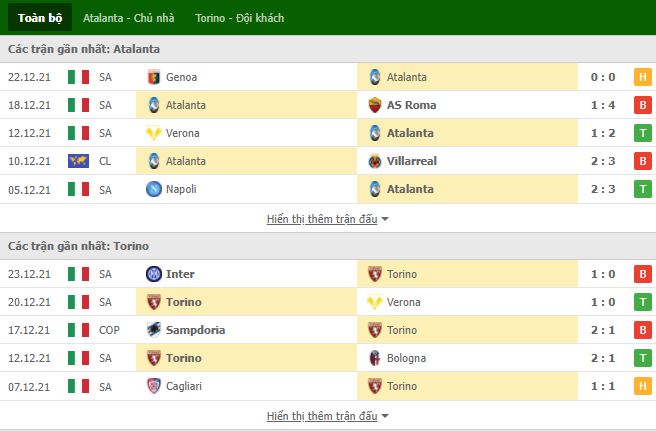Open the Sampdoria vs Torino COP match row
This screenshot has height=431, width=656.
pos(328,330)
